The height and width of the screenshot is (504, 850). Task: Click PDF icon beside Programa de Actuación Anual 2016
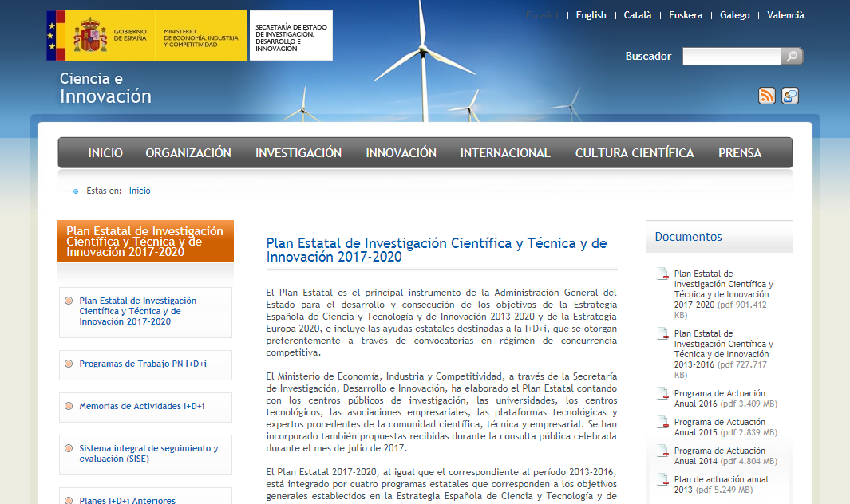click(x=662, y=394)
